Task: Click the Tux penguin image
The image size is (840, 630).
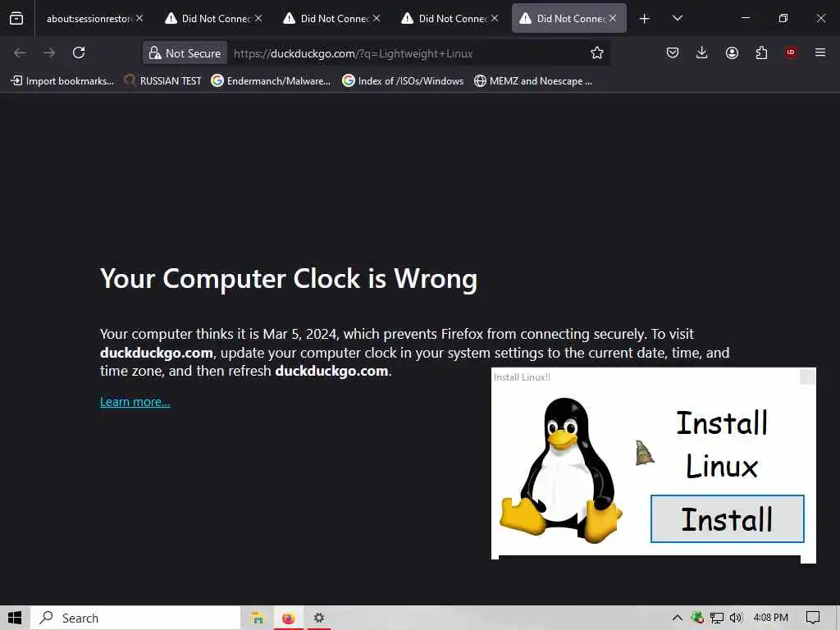Action: pyautogui.click(x=561, y=471)
